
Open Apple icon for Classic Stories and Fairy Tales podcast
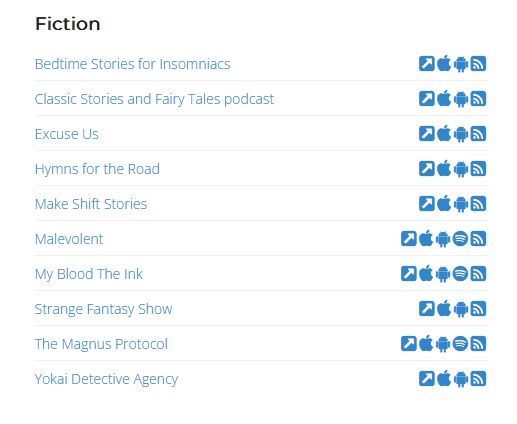coord(444,99)
